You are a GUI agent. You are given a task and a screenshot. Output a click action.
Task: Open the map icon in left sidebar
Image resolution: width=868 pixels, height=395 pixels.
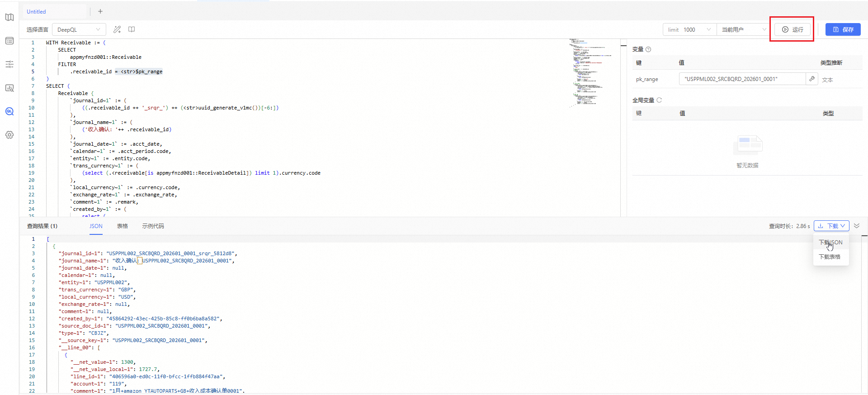coord(9,17)
